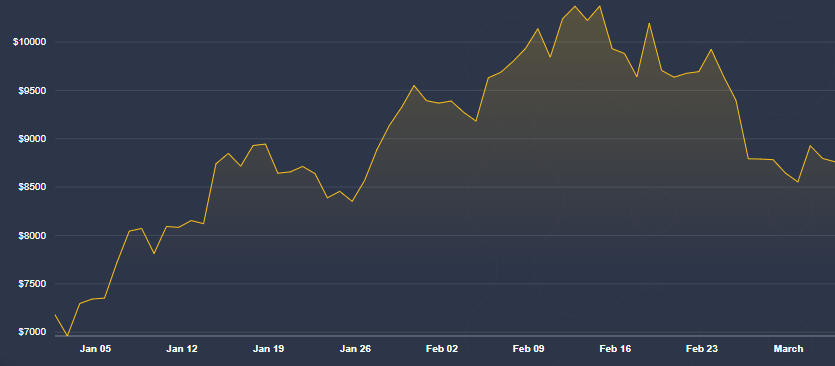Click the $9500 price axis label

coord(31,91)
